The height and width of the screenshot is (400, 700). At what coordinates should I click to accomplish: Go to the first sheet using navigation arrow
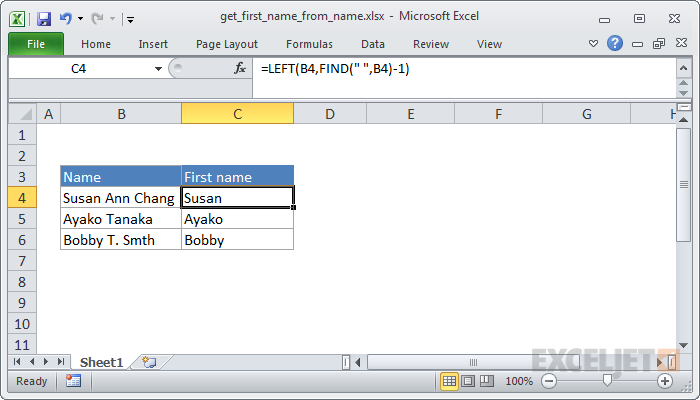(17, 361)
